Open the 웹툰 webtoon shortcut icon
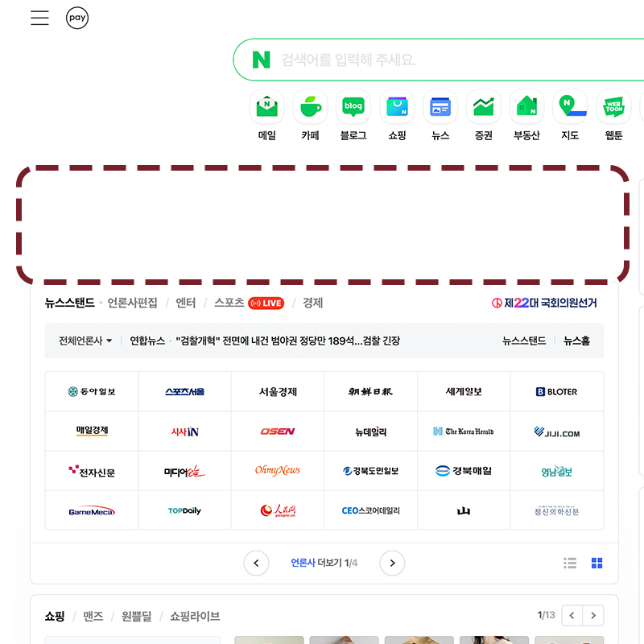Image resolution: width=644 pixels, height=644 pixels. click(613, 107)
